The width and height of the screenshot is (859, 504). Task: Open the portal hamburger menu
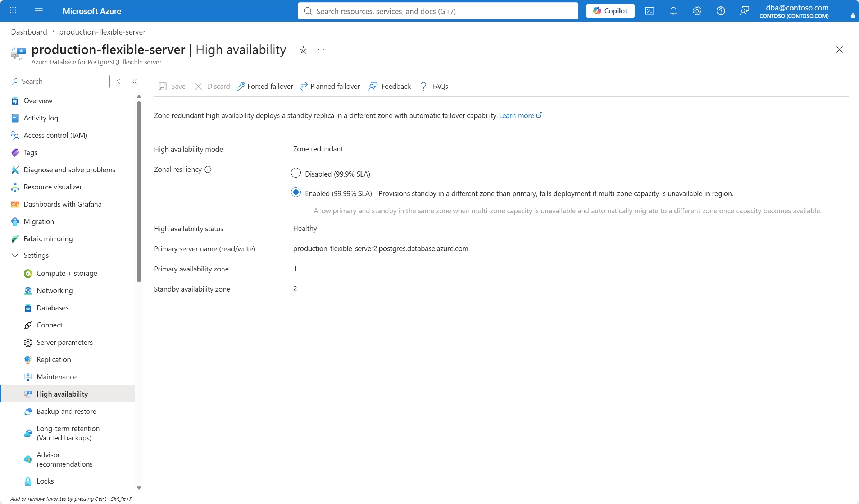tap(39, 11)
